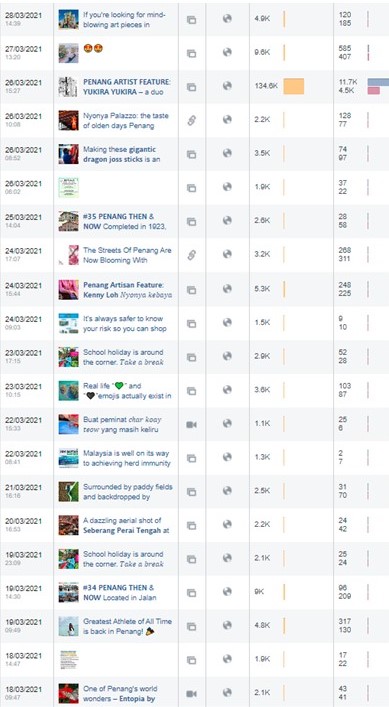Viewport: 389px width, 707px height.
Task: Click photo-type icon for #34 PENANG THEN & NOW
Action: tap(192, 592)
